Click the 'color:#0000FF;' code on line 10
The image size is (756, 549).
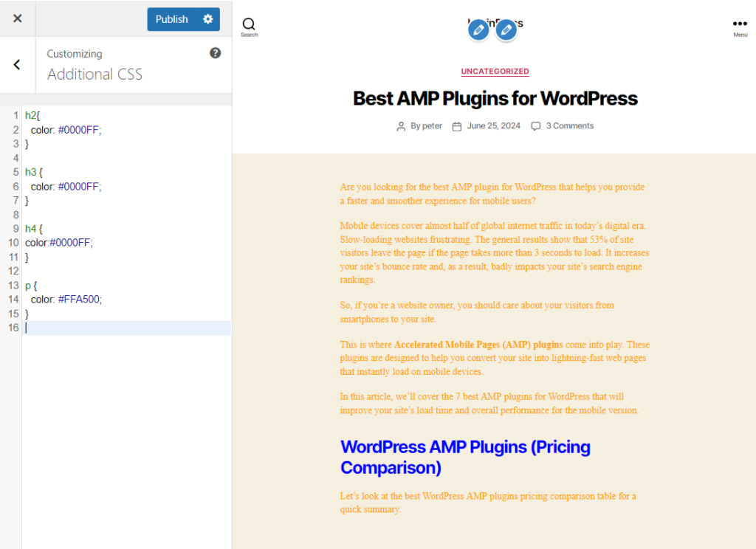coord(59,243)
